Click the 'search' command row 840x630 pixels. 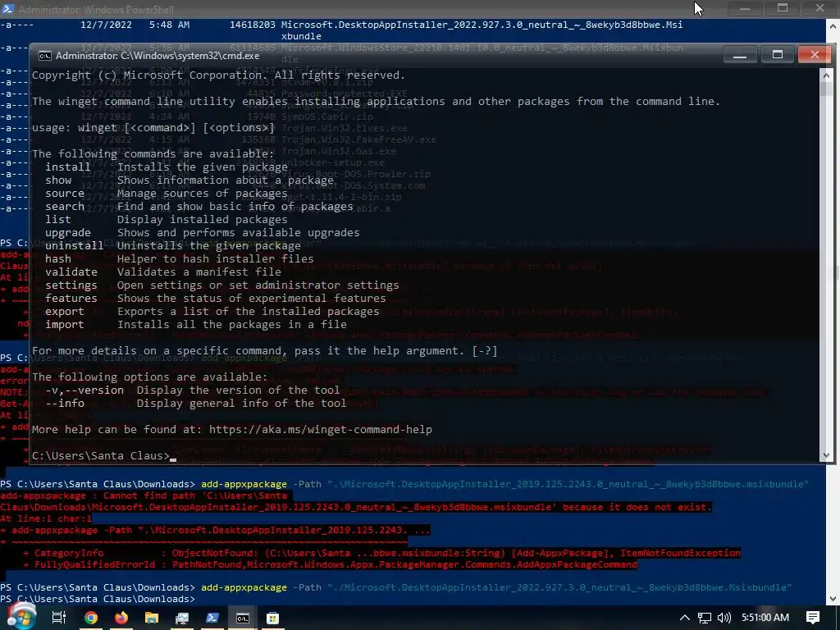[199, 206]
